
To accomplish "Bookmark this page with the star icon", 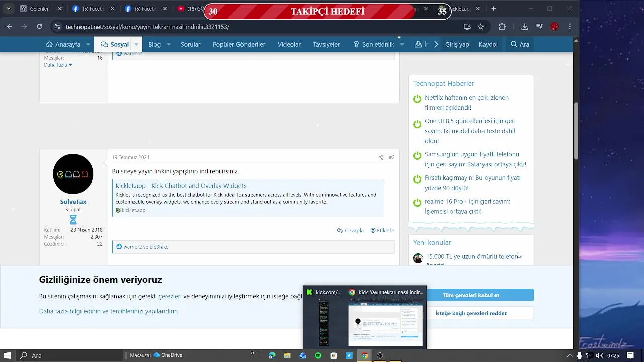I will (x=481, y=27).
